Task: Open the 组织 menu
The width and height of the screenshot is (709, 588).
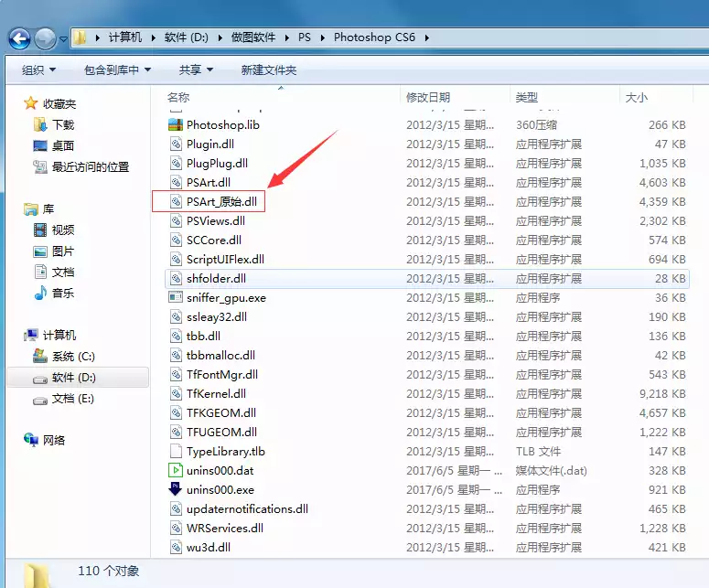Action: click(x=38, y=70)
